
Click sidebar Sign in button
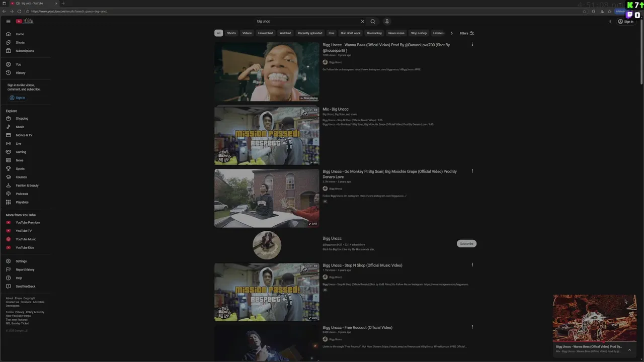coord(17,98)
